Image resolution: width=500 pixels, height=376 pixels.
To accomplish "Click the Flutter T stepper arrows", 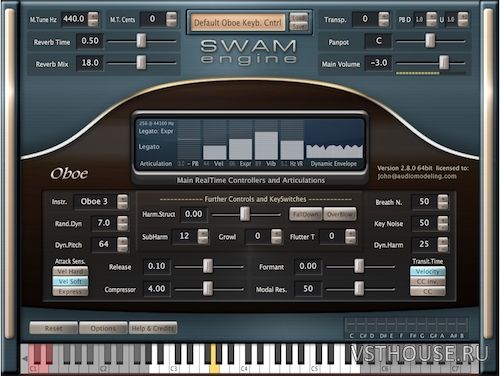I will pyautogui.click(x=350, y=236).
